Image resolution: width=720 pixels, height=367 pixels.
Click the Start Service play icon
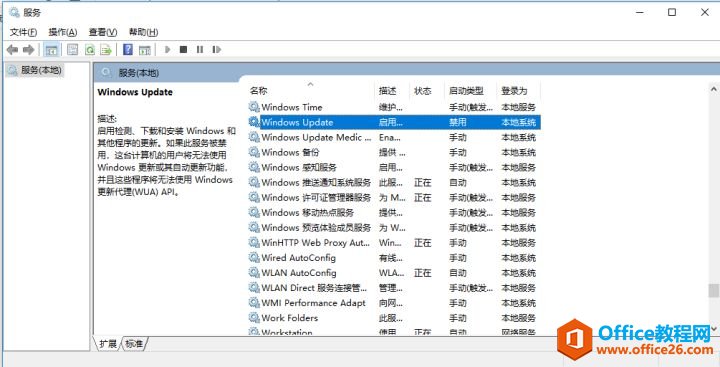[x=168, y=50]
